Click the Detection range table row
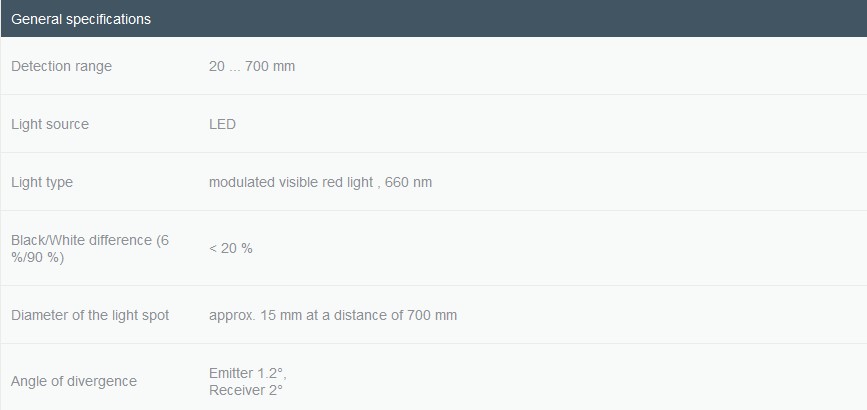Screen dimensions: 867x410 click(434, 66)
